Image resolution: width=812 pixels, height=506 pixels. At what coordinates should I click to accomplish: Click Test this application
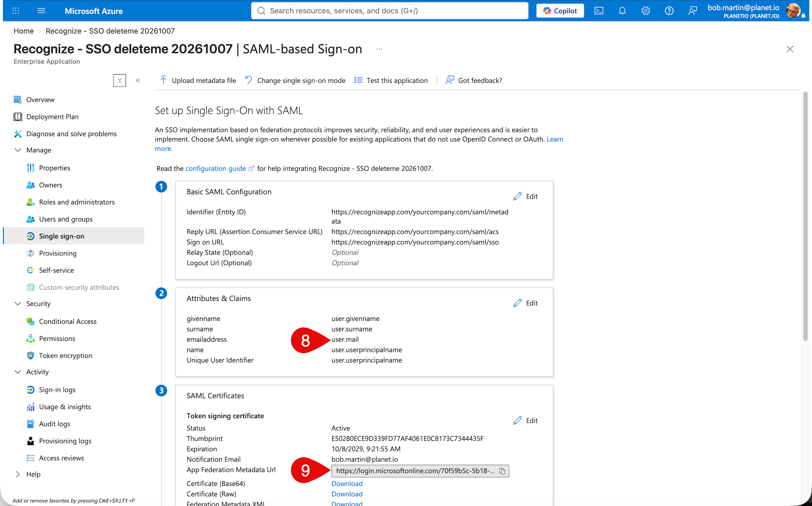pos(391,80)
